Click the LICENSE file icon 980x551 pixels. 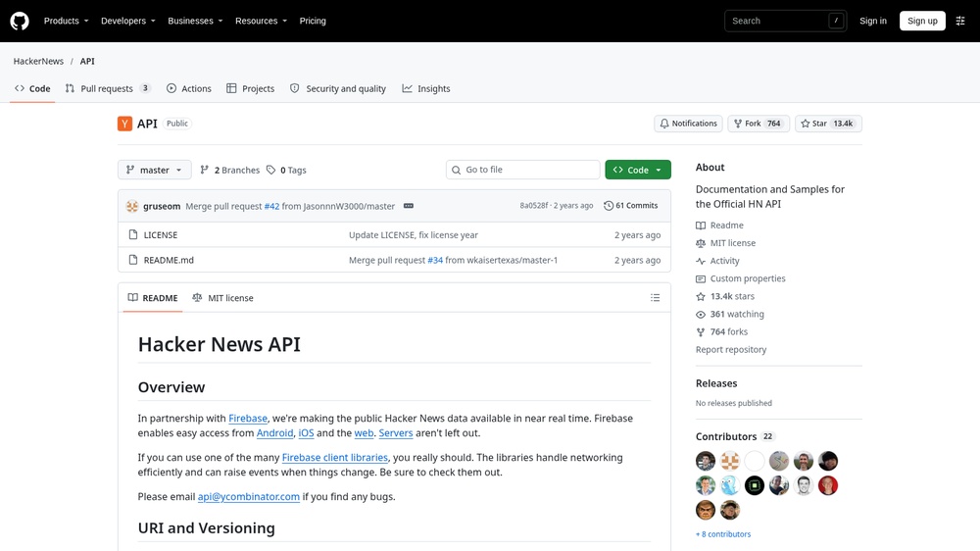pyautogui.click(x=132, y=234)
